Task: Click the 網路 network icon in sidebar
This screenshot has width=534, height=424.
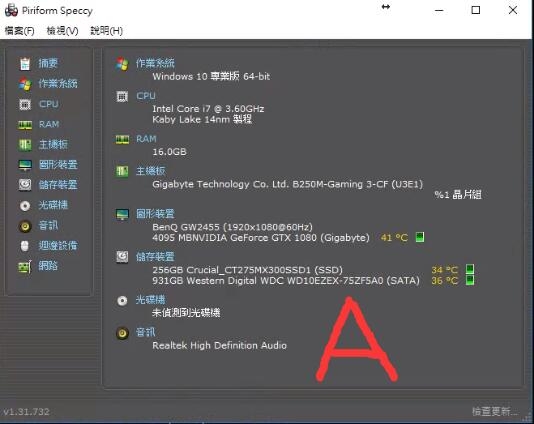Action: point(25,267)
